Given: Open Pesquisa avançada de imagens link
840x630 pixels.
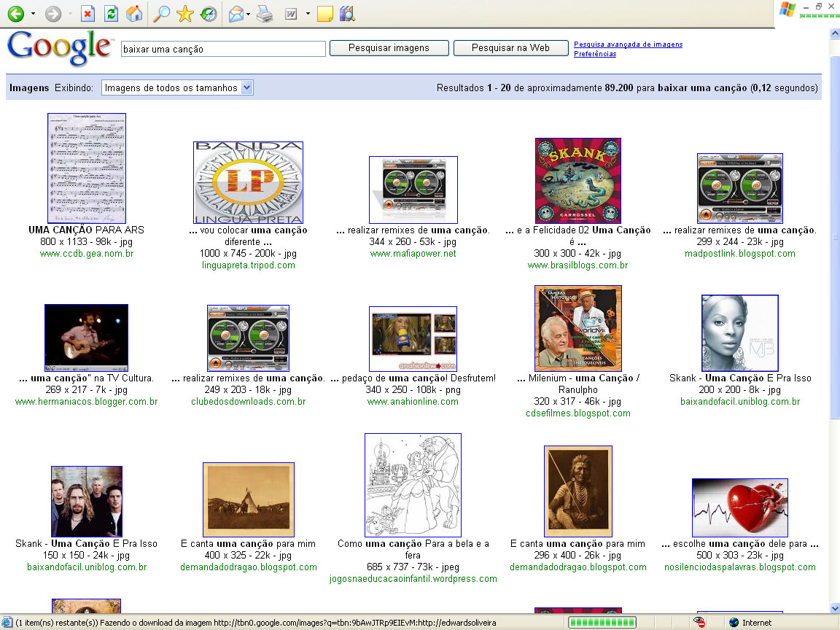Looking at the screenshot, I should [x=628, y=44].
